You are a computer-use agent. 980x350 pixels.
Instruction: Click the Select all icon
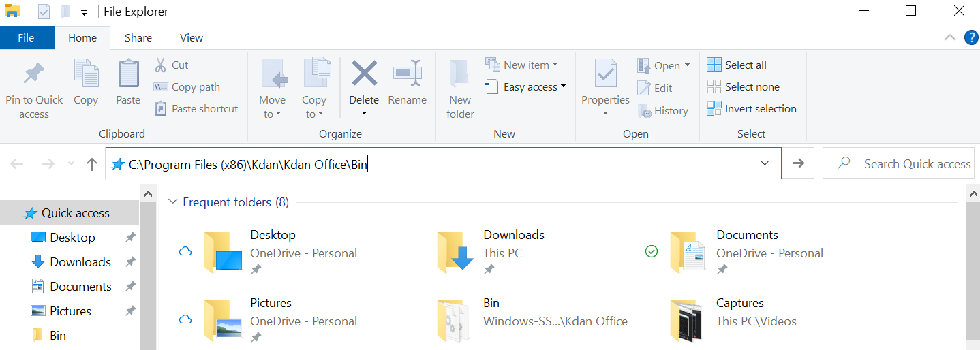714,65
